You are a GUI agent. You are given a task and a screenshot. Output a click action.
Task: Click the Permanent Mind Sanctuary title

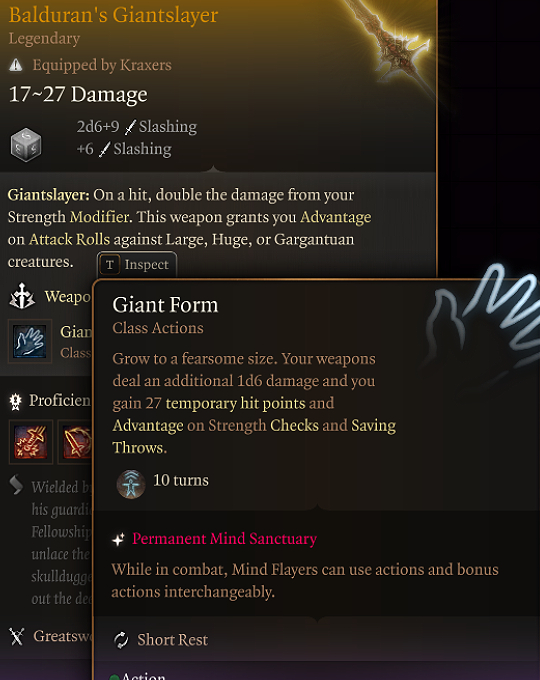click(224, 539)
